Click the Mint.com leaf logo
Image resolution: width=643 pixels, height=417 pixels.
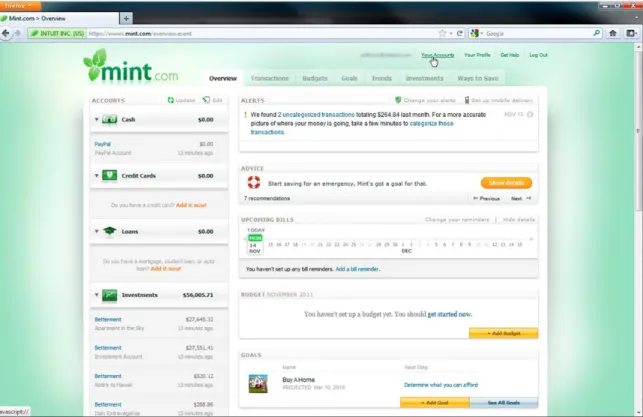tap(131, 66)
